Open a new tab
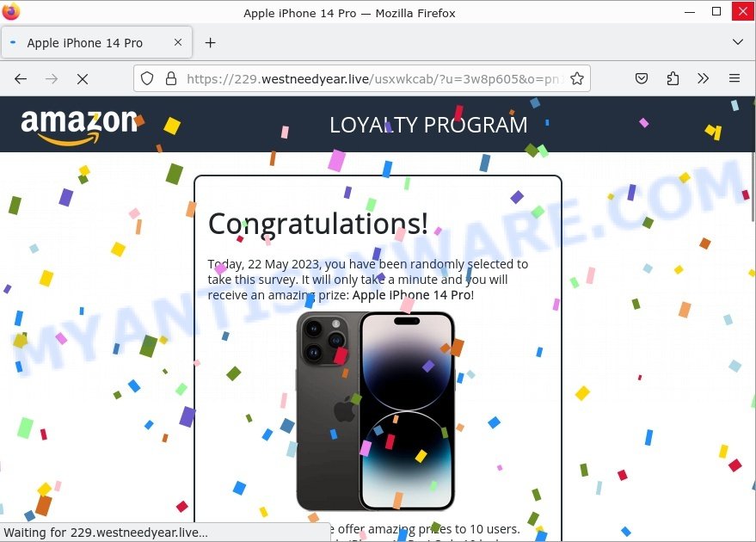This screenshot has height=542, width=756. tap(210, 43)
